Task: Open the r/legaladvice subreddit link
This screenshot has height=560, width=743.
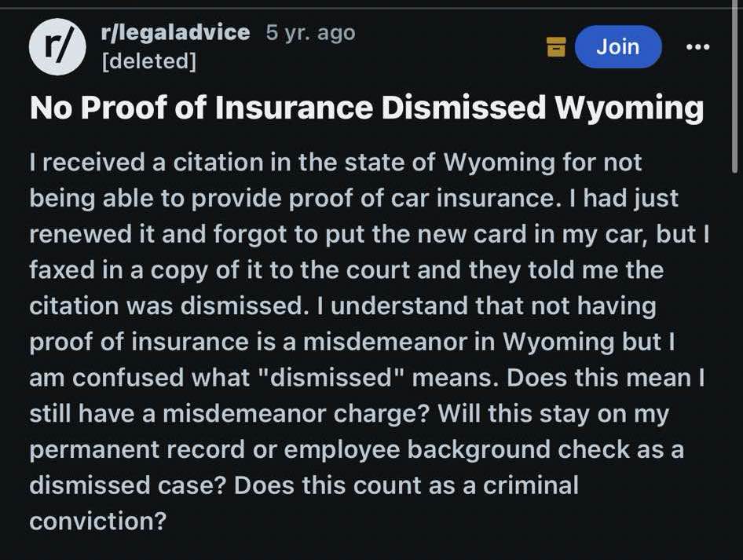Action: pyautogui.click(x=175, y=32)
